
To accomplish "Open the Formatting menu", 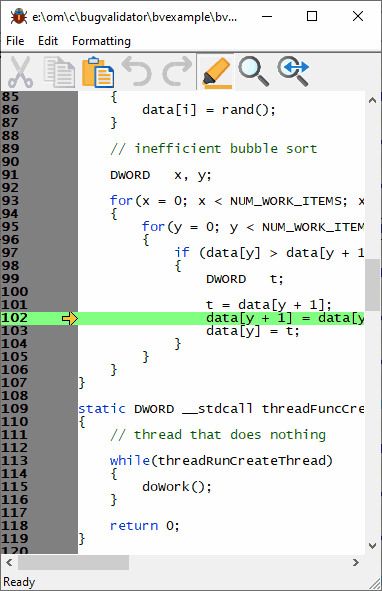I will click(x=101, y=41).
